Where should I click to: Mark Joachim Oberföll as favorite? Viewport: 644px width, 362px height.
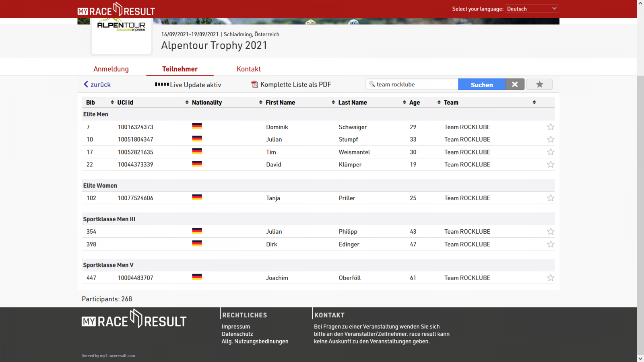[x=551, y=278]
